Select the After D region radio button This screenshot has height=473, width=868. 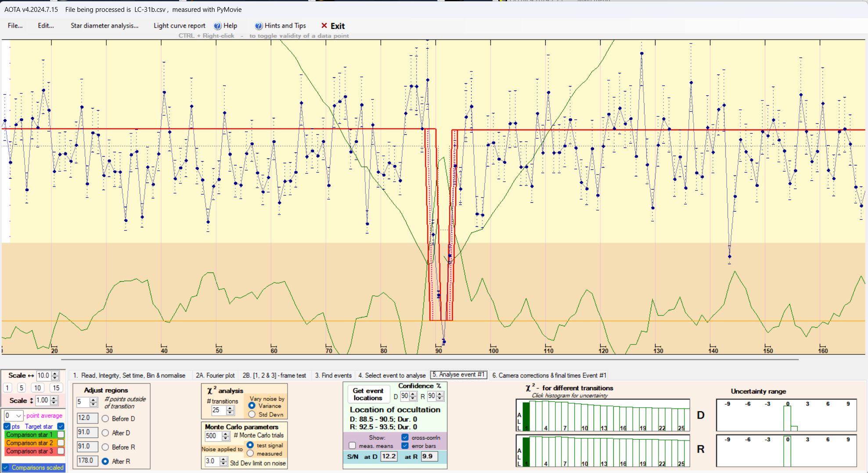click(x=105, y=433)
